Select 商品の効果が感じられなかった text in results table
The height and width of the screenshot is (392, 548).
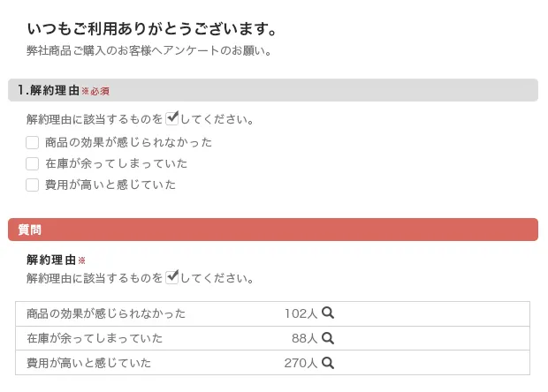pos(106,313)
